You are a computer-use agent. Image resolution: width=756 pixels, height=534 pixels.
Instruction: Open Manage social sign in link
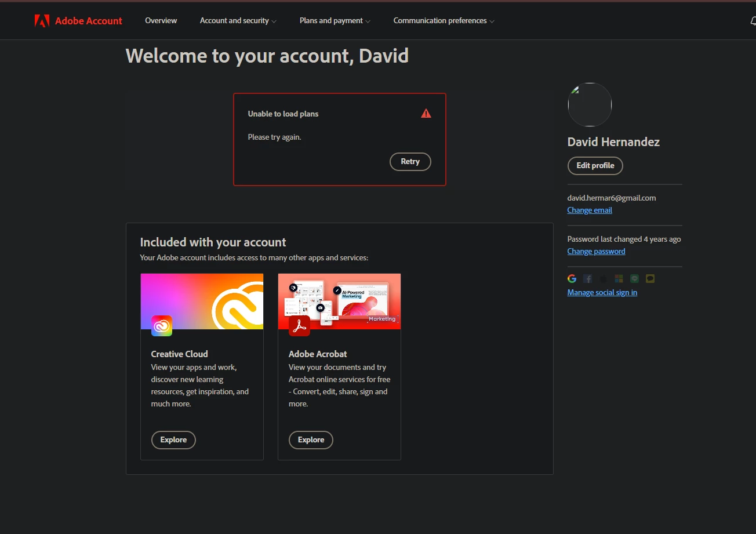pos(602,292)
